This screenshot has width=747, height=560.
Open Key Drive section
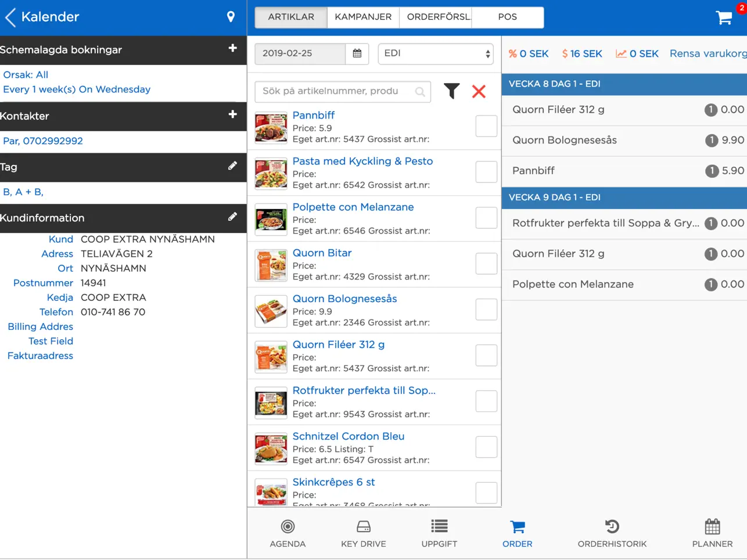tap(364, 534)
